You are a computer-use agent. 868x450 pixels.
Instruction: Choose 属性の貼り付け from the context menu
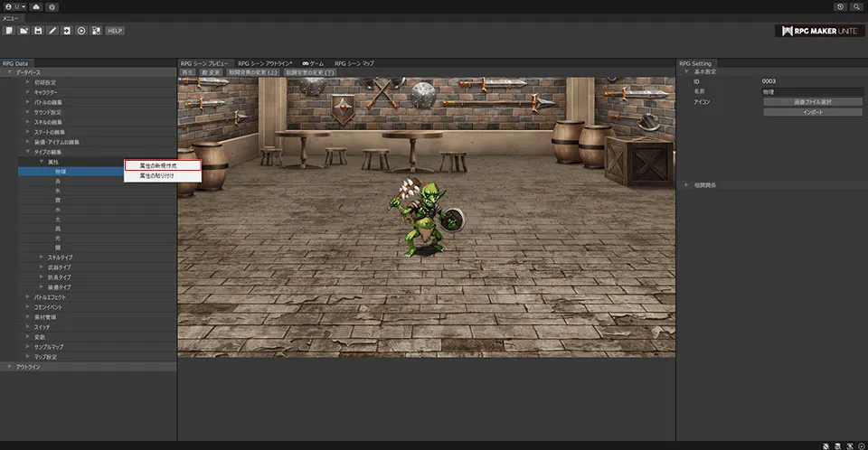pyautogui.click(x=156, y=176)
